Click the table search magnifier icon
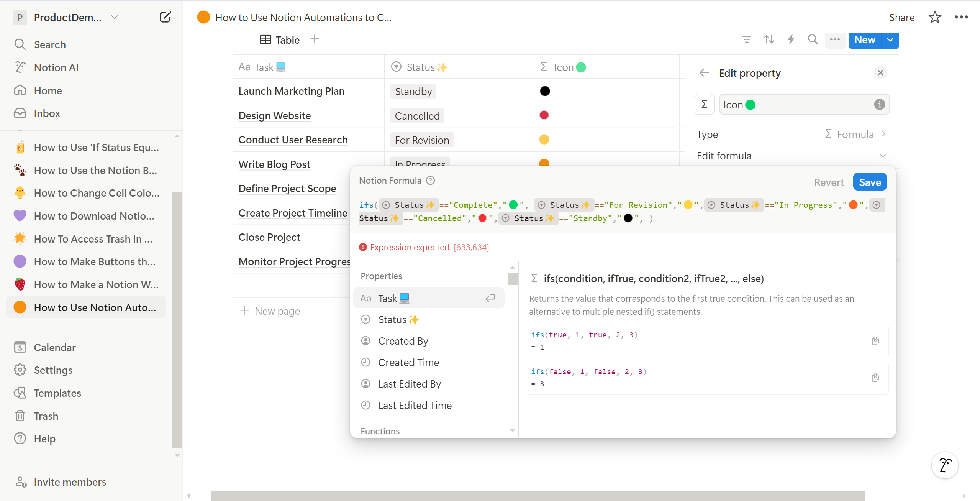Viewport: 980px width, 501px height. pos(813,39)
